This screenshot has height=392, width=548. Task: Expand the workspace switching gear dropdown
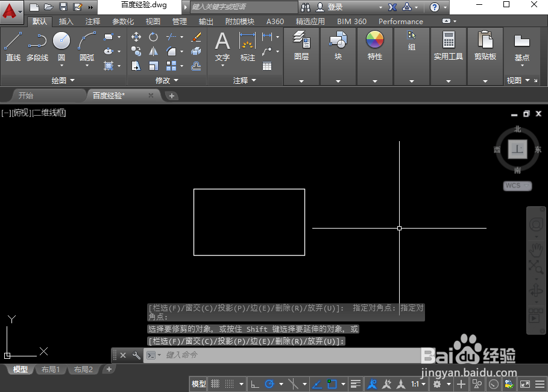click(x=449, y=384)
